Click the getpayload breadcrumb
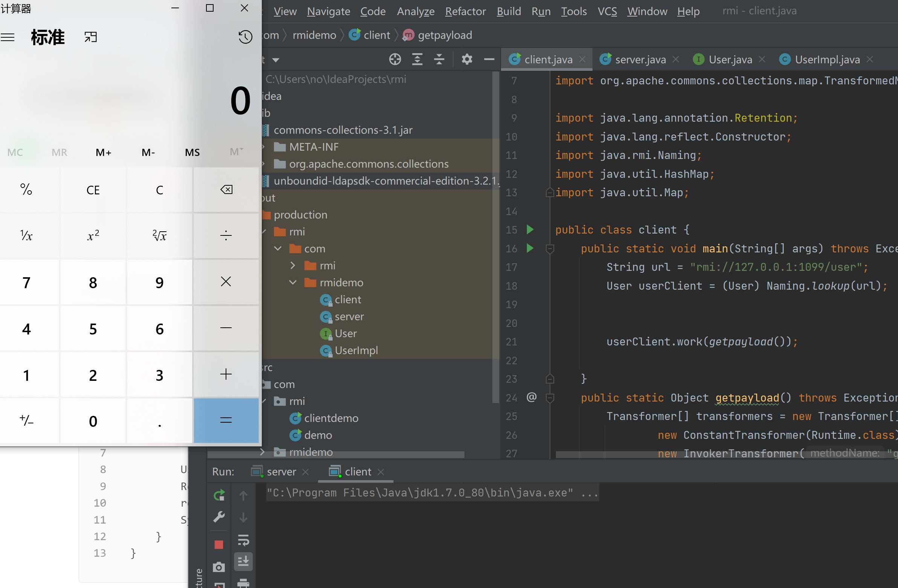Image resolution: width=898 pixels, height=588 pixels. click(444, 35)
